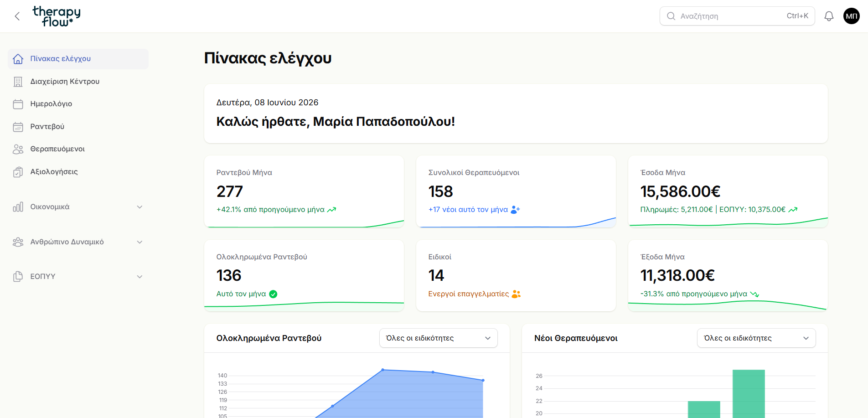Click the green checkmark icon beside Αυτό τον μήνα

(274, 294)
